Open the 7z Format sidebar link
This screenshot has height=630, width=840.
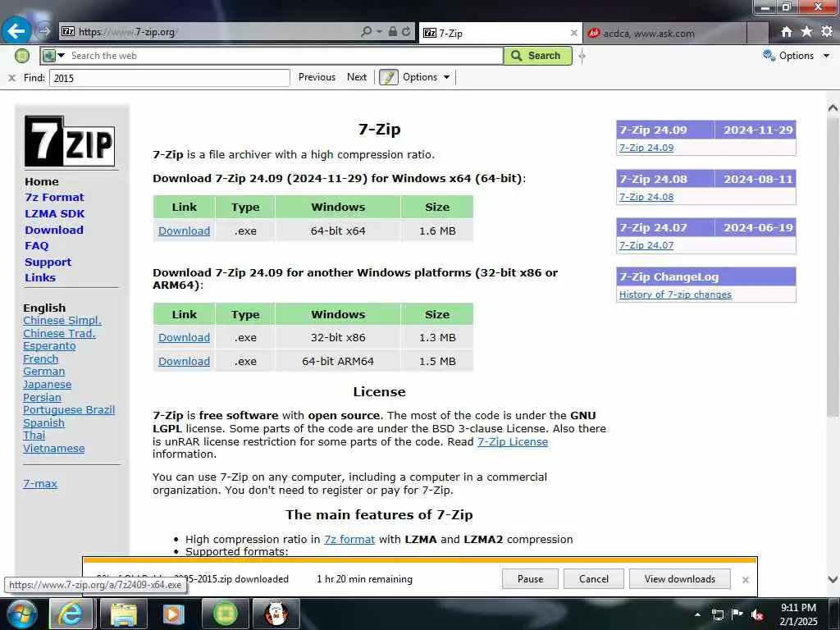coord(54,197)
